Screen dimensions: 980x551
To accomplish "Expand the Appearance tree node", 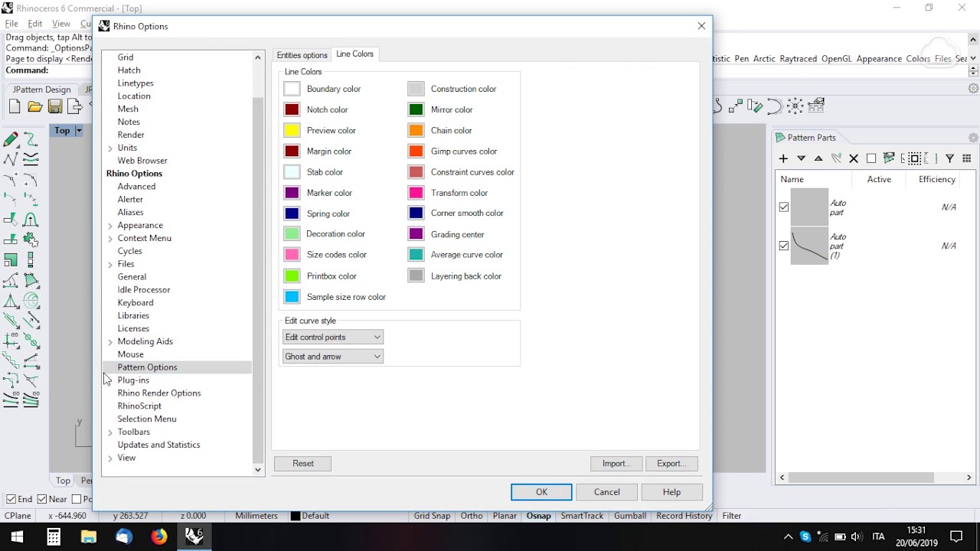I will (110, 226).
